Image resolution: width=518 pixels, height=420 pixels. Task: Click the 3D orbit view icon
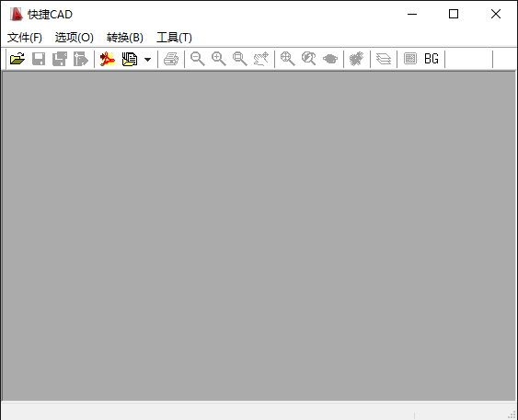coord(330,59)
